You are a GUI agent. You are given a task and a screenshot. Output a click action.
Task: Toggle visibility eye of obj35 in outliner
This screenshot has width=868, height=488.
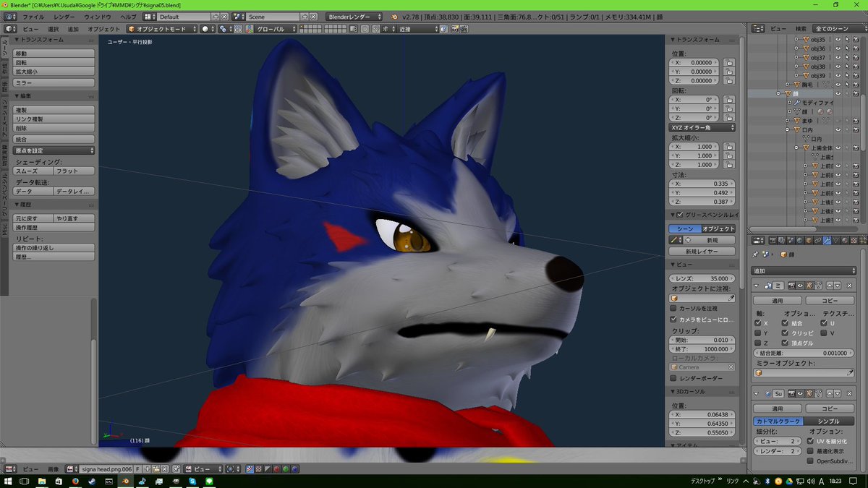(x=838, y=40)
